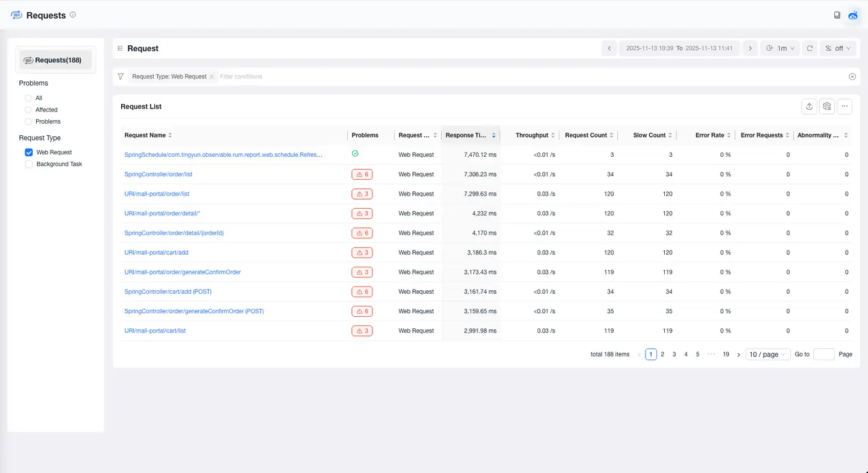Remove the Request Type filter tag
Screen dimensions: 868x473
pos(212,77)
